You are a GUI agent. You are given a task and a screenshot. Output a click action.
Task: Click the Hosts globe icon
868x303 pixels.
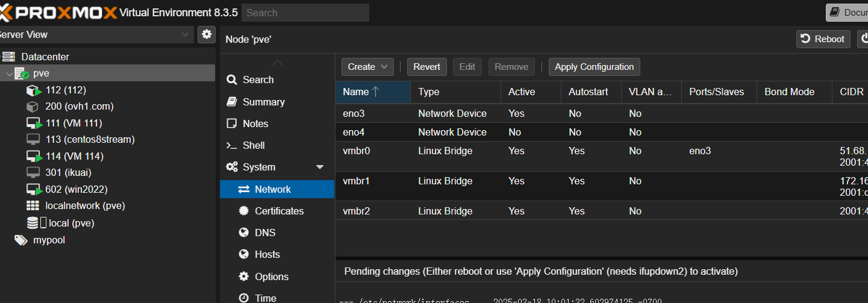[243, 254]
